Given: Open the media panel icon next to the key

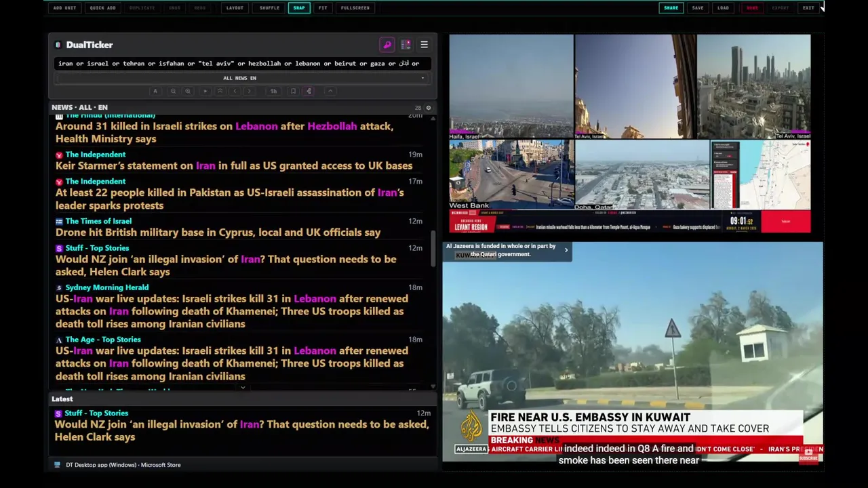Looking at the screenshot, I should coord(406,45).
